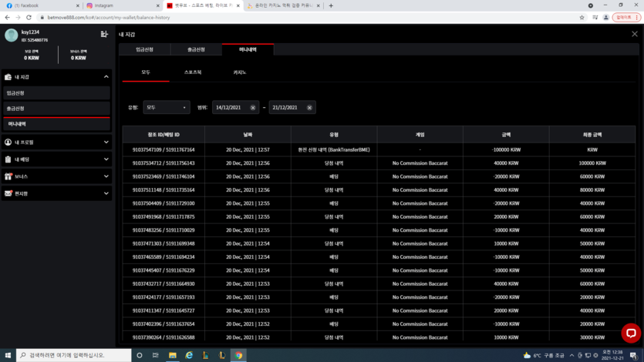644x362 pixels.
Task: Clear the 14/12/2021 start date
Action: pos(253,107)
